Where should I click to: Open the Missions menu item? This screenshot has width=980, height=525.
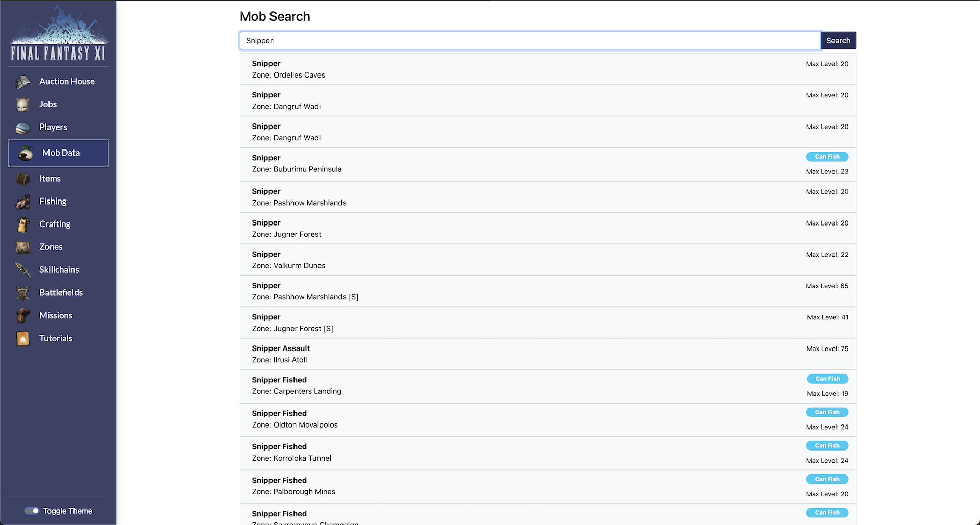pos(56,316)
